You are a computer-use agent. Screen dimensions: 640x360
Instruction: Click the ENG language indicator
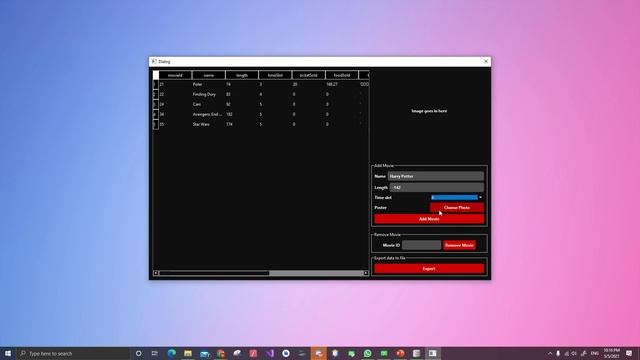[595, 353]
